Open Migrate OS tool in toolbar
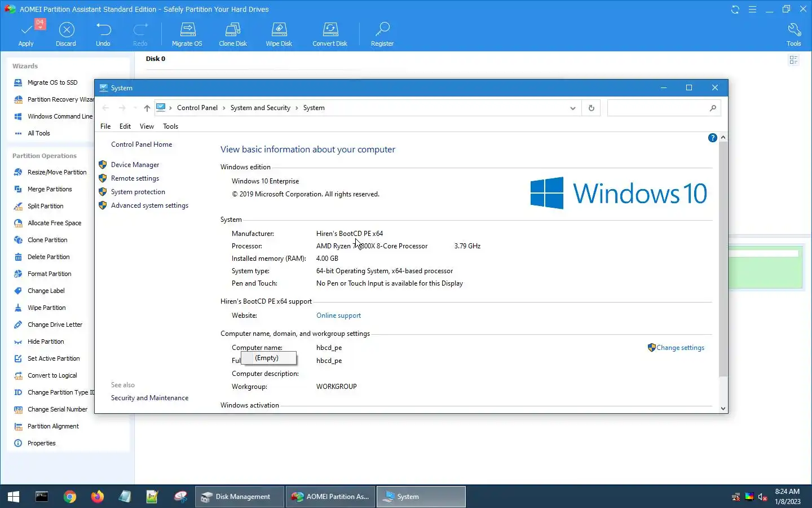Viewport: 812px width, 508px height. (x=187, y=34)
